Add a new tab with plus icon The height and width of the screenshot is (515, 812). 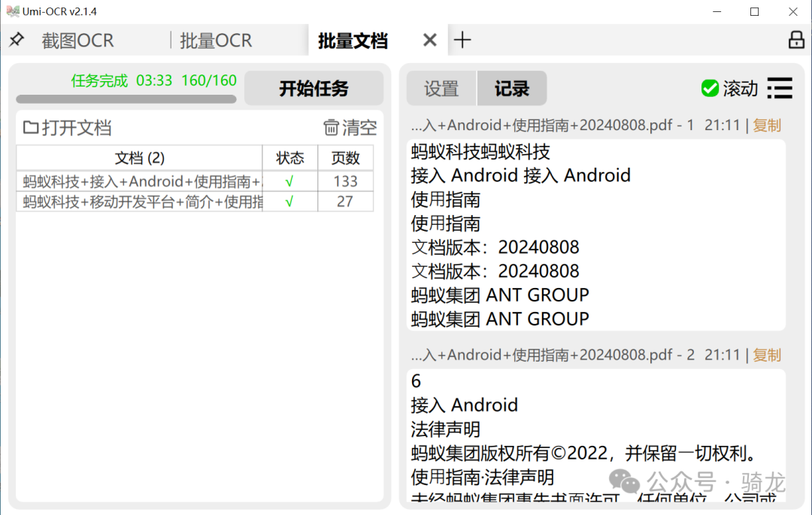tap(462, 40)
